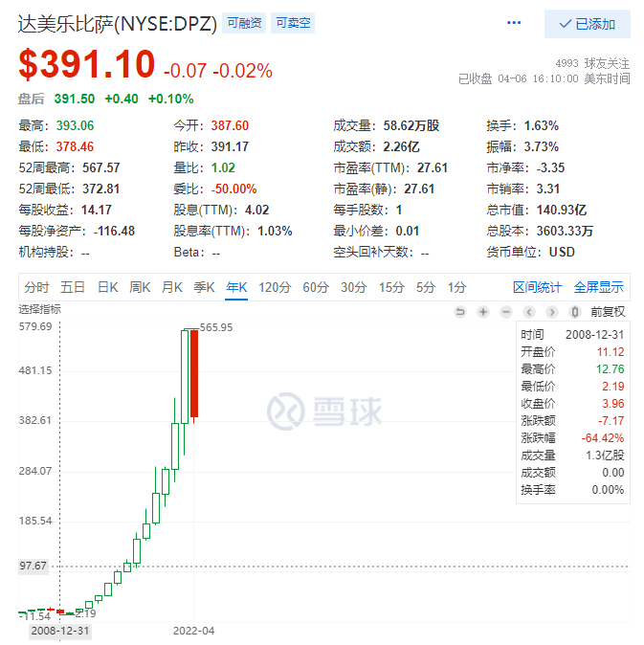The height and width of the screenshot is (645, 644).
Task: Click the after-hours price 391.50
Action: (x=75, y=99)
